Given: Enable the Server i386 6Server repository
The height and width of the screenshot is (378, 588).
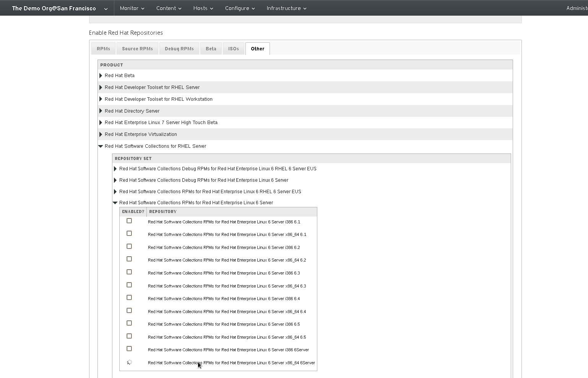Looking at the screenshot, I should [129, 349].
